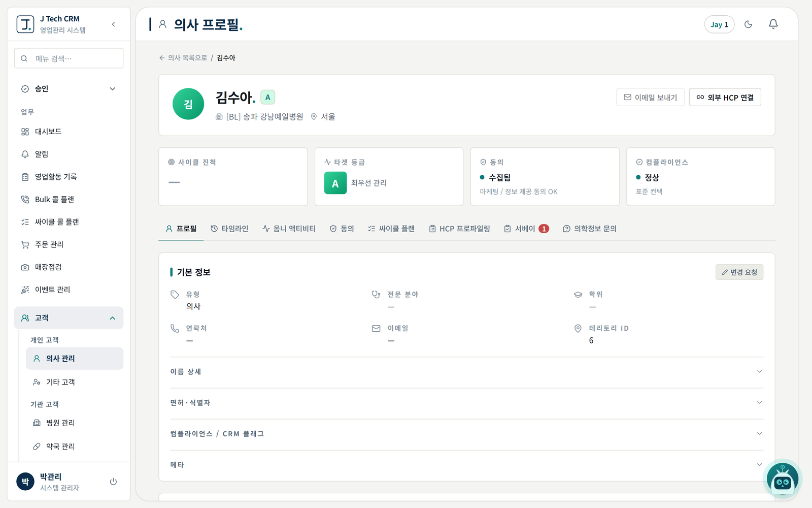
Task: Click the person icon next to 의사 프로필 title
Action: pyautogui.click(x=163, y=24)
